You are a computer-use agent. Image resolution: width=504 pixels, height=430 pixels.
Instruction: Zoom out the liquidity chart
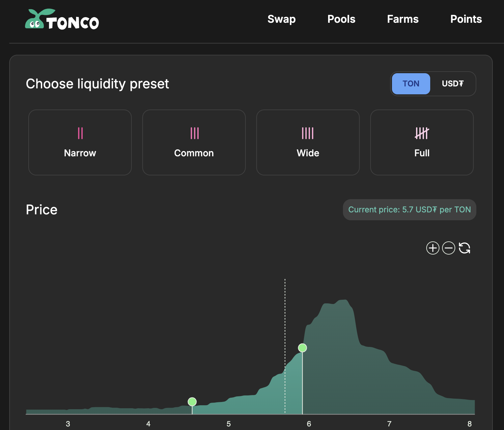[x=448, y=248]
